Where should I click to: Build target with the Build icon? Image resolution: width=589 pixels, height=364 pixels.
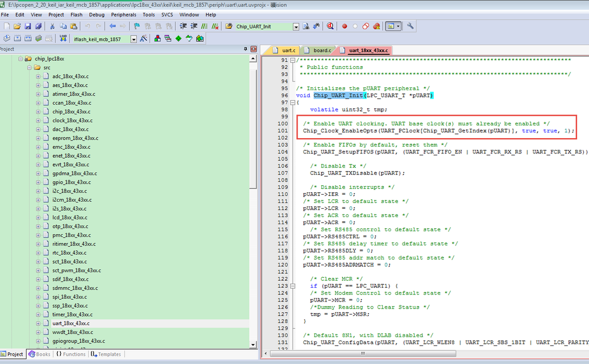pyautogui.click(x=17, y=39)
